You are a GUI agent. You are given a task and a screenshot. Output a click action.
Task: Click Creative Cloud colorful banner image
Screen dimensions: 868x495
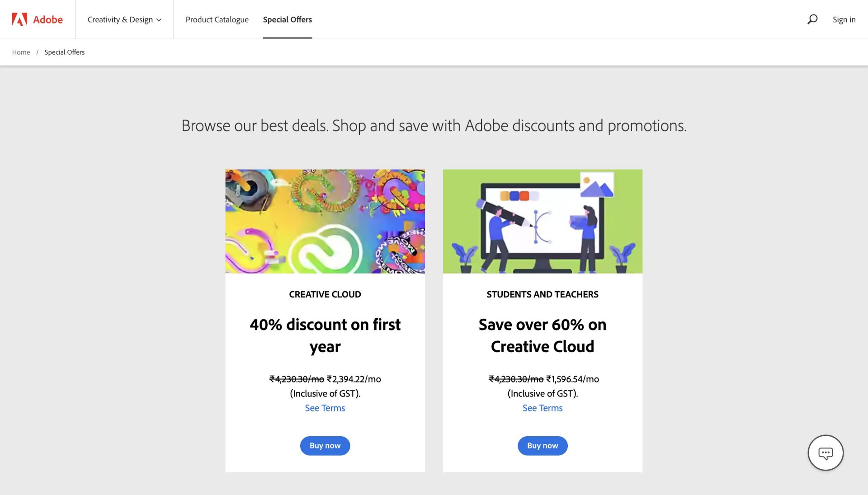pyautogui.click(x=325, y=222)
